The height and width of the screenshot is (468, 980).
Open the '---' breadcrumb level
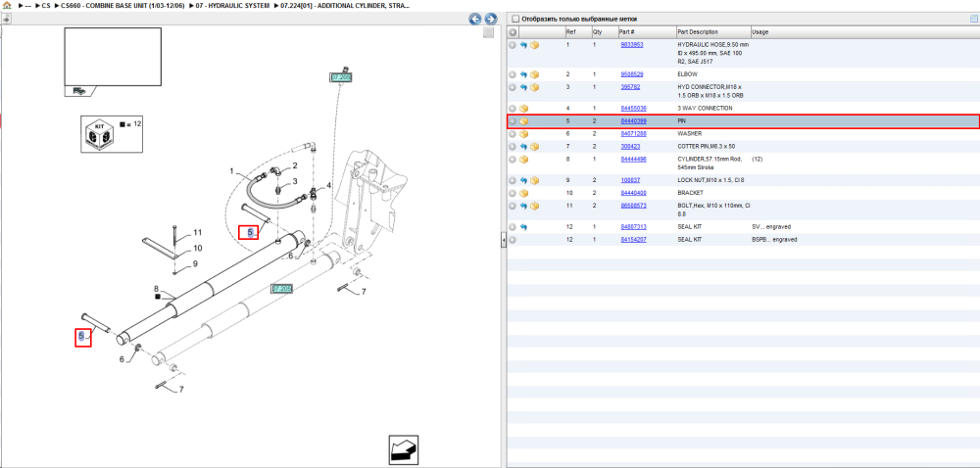pyautogui.click(x=28, y=5)
